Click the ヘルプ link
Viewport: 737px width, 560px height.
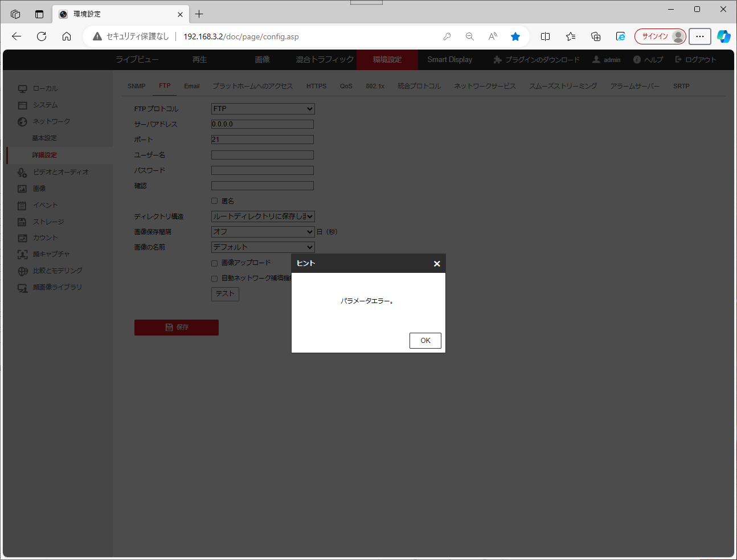tap(648, 60)
